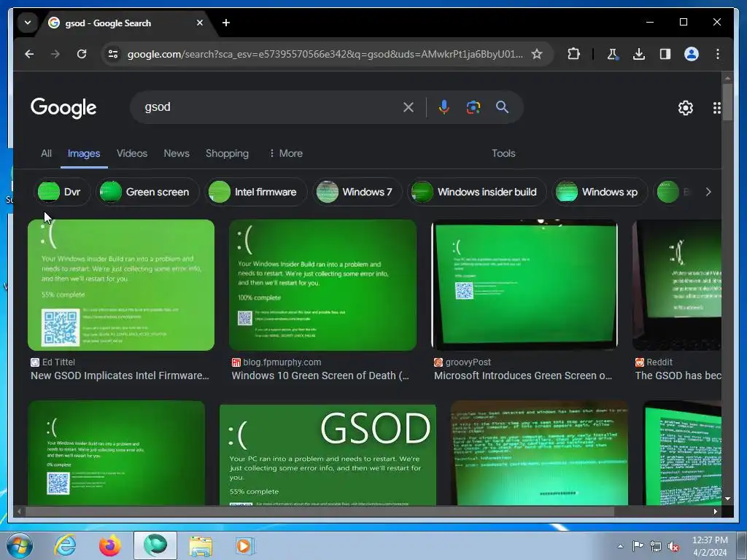Go back to the previous page
The image size is (747, 560).
click(x=29, y=54)
